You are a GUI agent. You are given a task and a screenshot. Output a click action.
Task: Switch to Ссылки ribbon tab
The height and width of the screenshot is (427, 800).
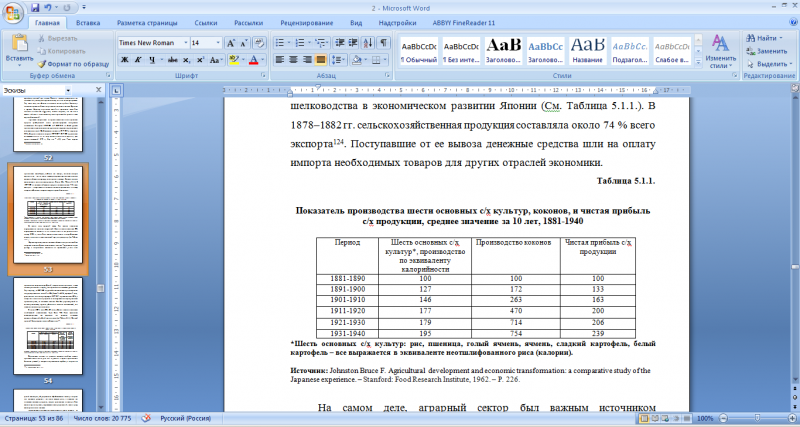(206, 23)
